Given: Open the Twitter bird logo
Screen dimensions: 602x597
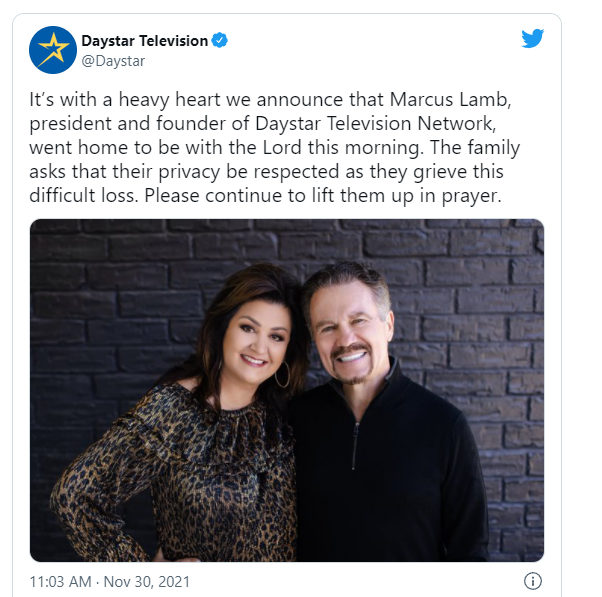Looking at the screenshot, I should tap(533, 38).
